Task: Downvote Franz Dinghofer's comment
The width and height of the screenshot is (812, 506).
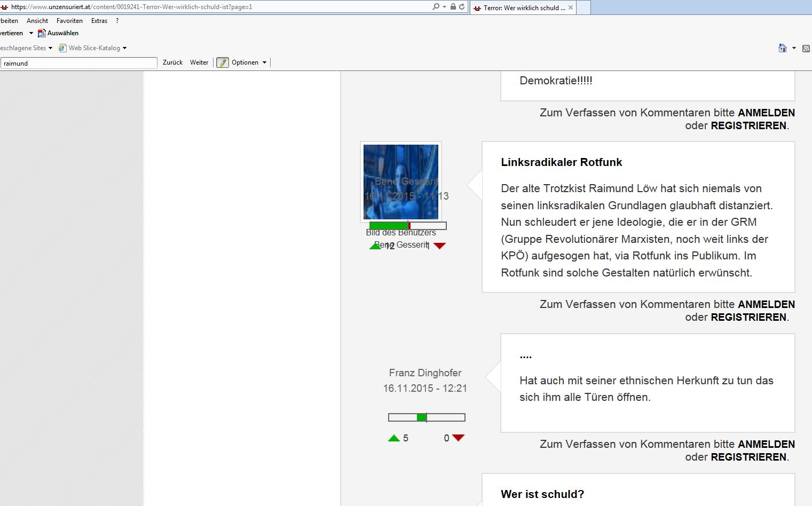Action: [458, 438]
